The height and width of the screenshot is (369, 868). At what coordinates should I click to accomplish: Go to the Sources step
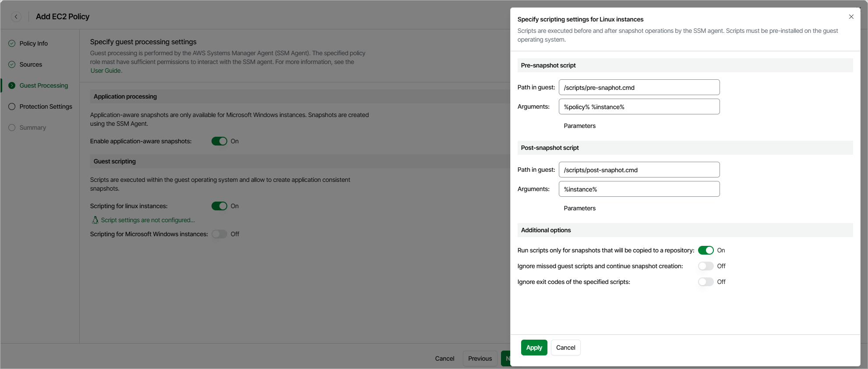pos(31,64)
